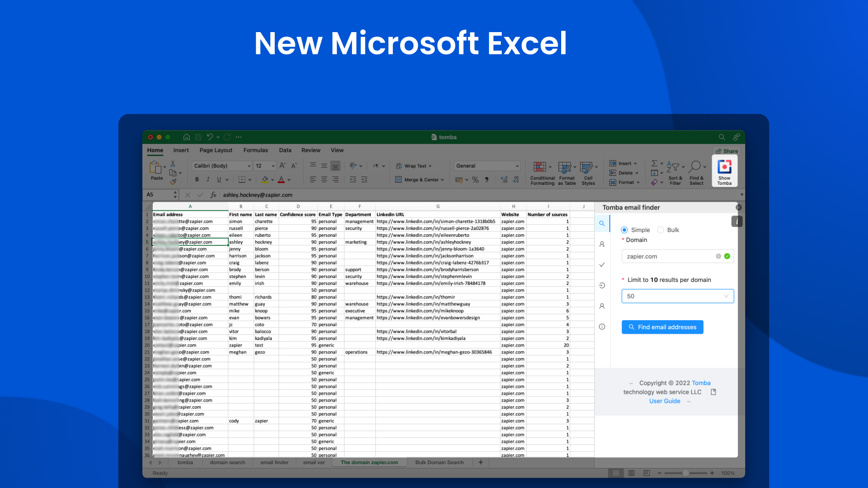The width and height of the screenshot is (868, 488).
Task: Click the Align Left icon
Action: tap(313, 180)
